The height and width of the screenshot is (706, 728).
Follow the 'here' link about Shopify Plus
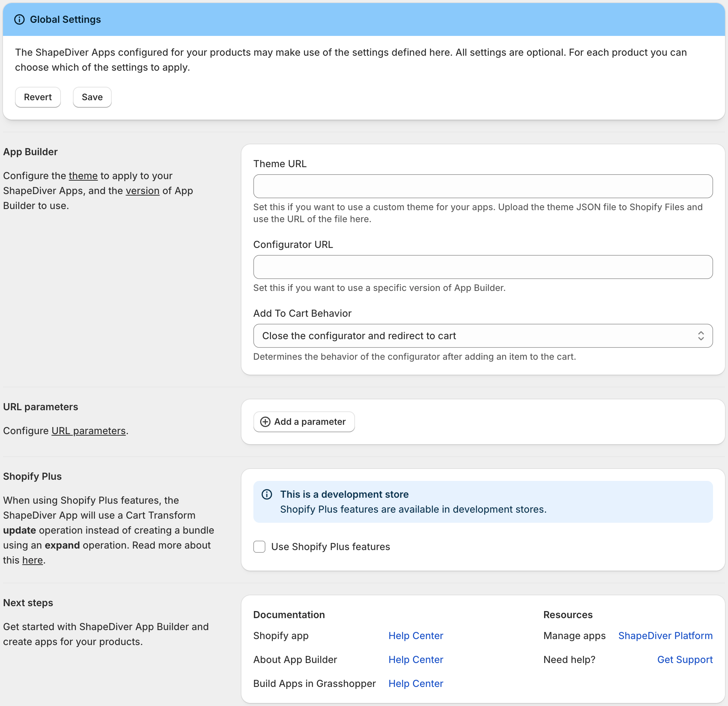click(33, 560)
